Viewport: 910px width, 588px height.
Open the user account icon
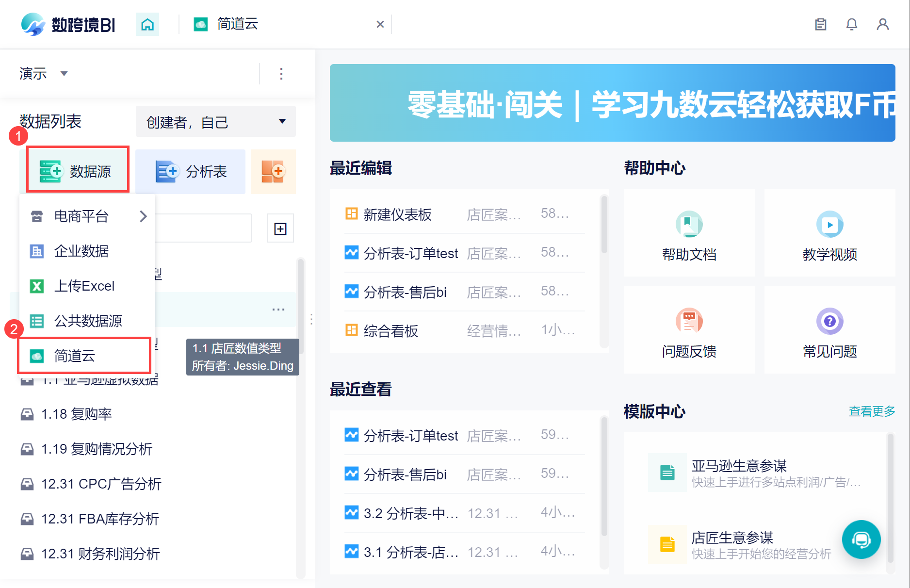883,24
